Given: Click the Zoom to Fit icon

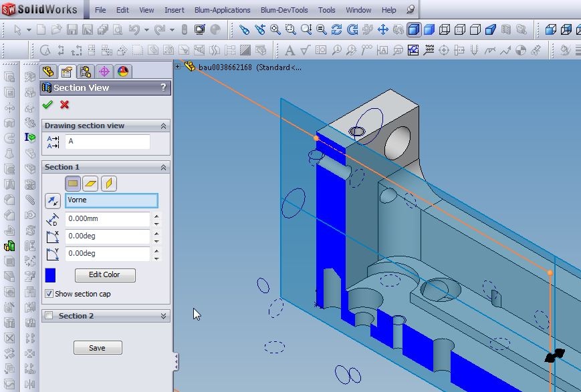Looking at the screenshot, I should (x=275, y=29).
